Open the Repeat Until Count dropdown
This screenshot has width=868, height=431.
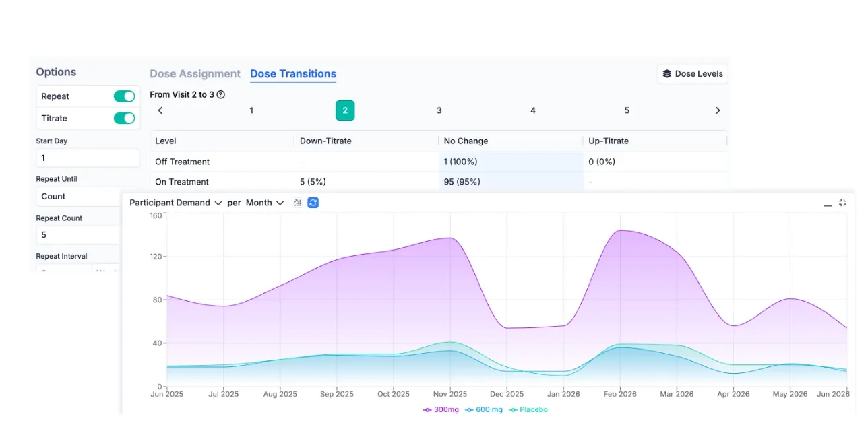[77, 197]
